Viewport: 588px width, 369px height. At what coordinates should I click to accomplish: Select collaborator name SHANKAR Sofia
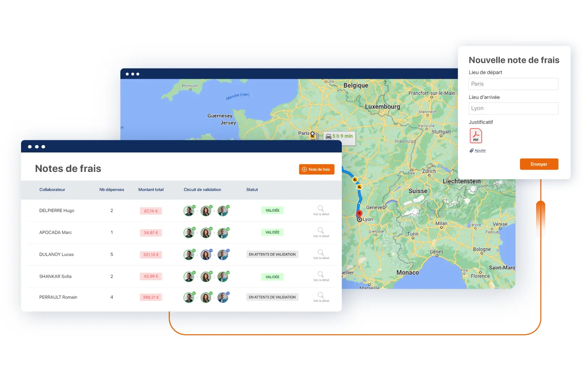click(55, 277)
